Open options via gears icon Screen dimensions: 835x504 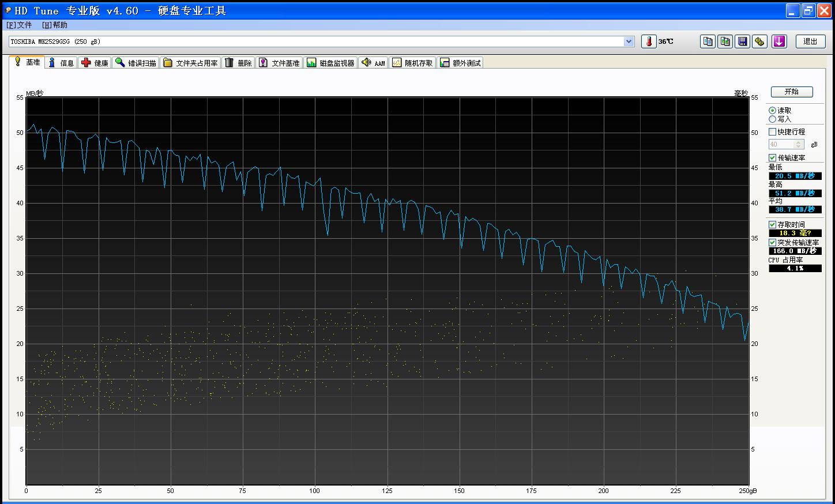[760, 42]
